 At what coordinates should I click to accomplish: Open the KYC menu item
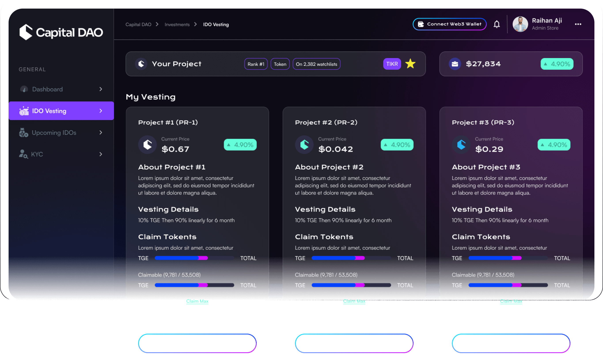coord(61,154)
